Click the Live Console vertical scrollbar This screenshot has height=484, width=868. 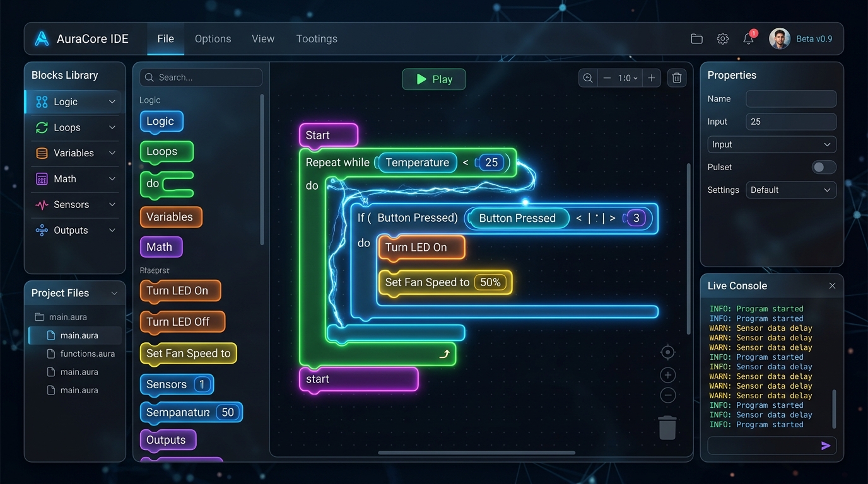click(x=835, y=408)
